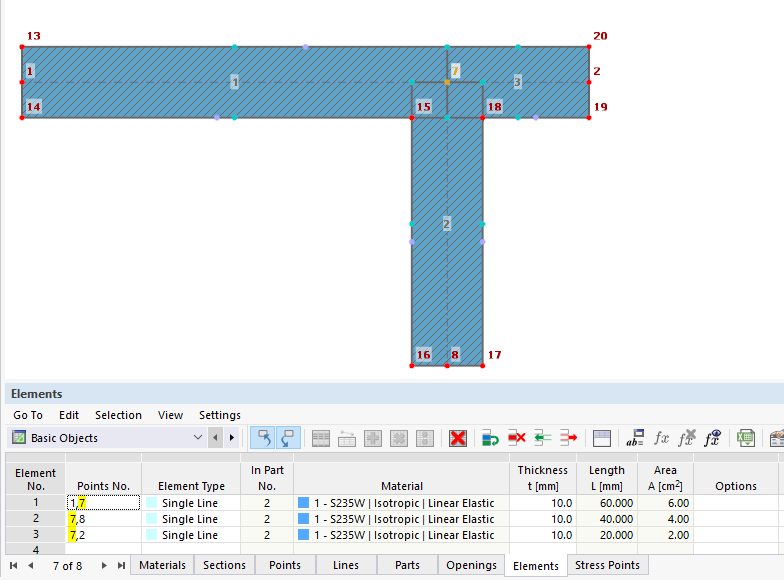This screenshot has height=580, width=784.
Task: Jump to the first table tab
Action: (x=14, y=566)
